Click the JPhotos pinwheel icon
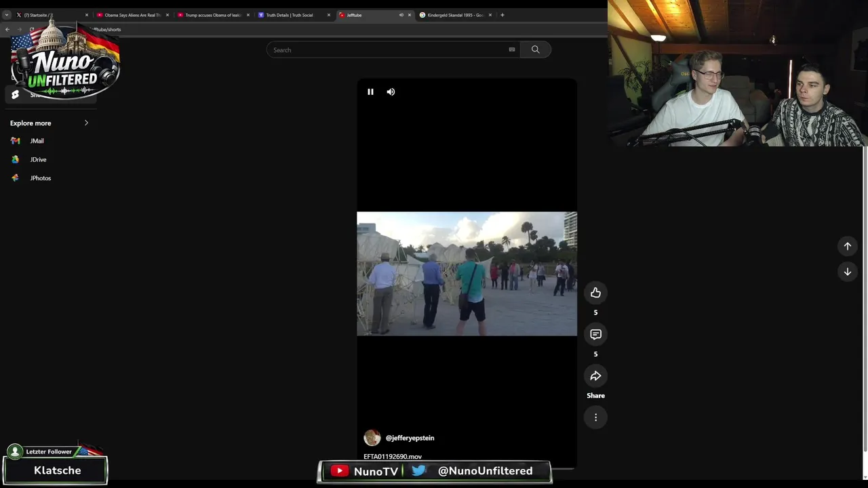 pyautogui.click(x=15, y=178)
